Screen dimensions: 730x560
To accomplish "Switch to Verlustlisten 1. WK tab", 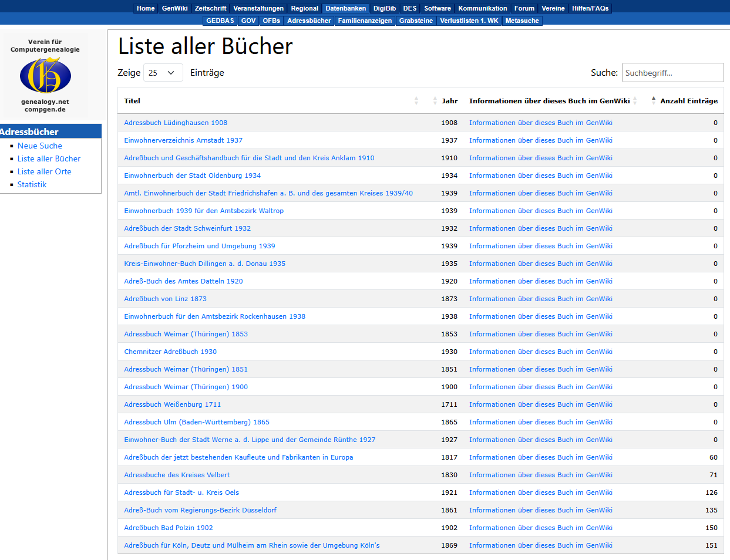I will click(469, 21).
